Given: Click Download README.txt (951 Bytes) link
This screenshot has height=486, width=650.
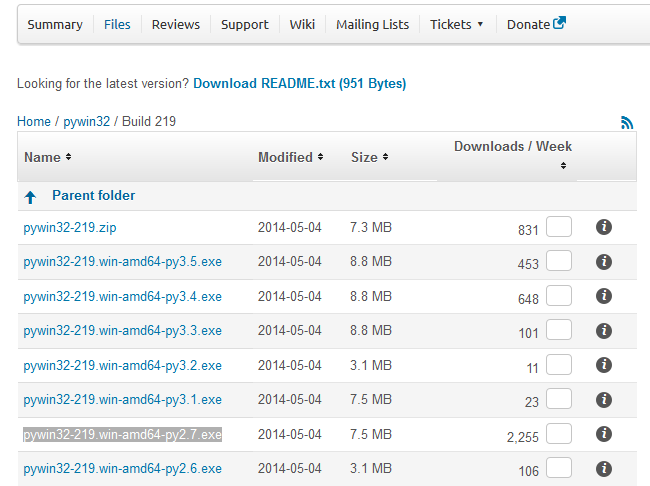Looking at the screenshot, I should point(299,83).
